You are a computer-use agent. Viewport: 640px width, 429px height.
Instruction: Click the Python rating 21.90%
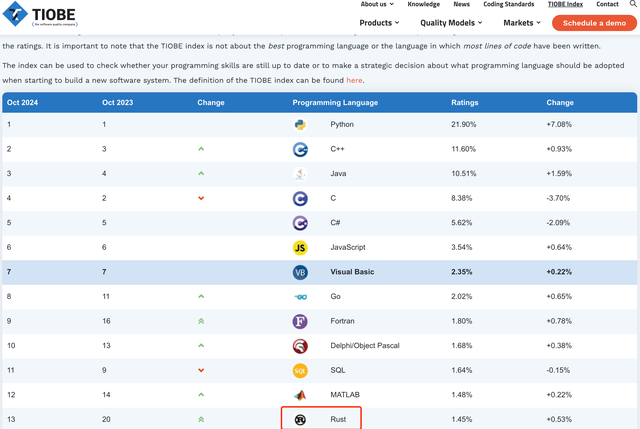pyautogui.click(x=464, y=124)
